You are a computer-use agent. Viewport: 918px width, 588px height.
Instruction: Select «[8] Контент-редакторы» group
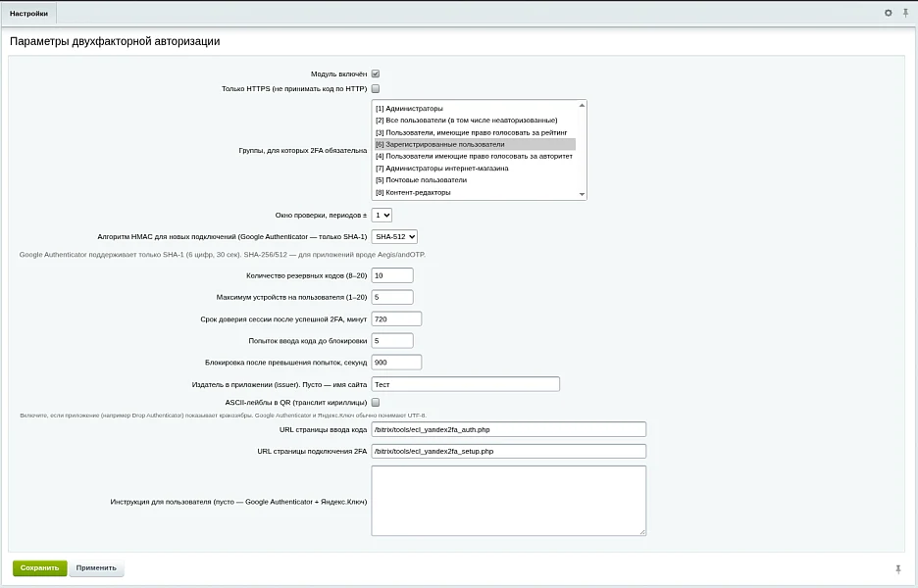pos(475,192)
